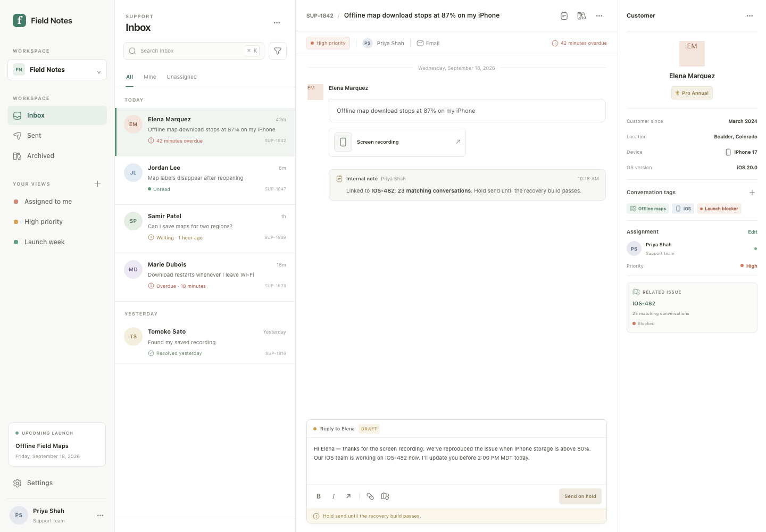Open Settings in the sidebar
Viewport: 766px width, 532px height.
pyautogui.click(x=57, y=483)
